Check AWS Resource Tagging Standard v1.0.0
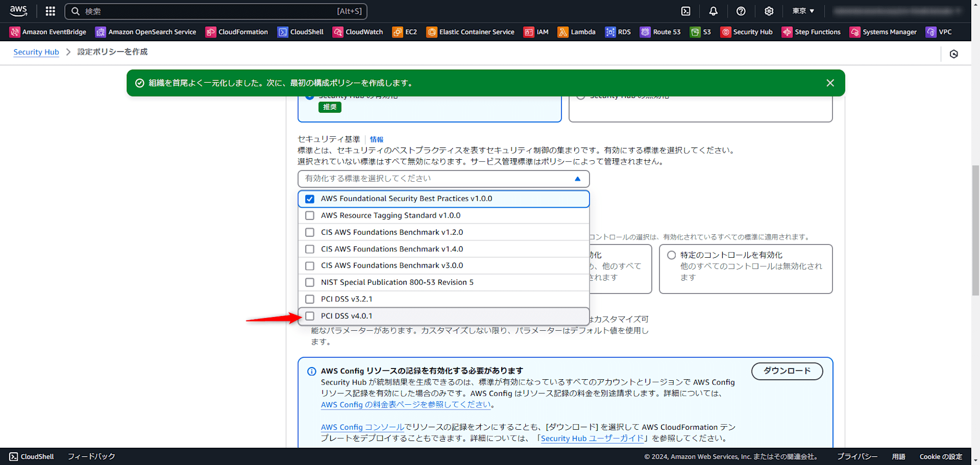 click(310, 216)
